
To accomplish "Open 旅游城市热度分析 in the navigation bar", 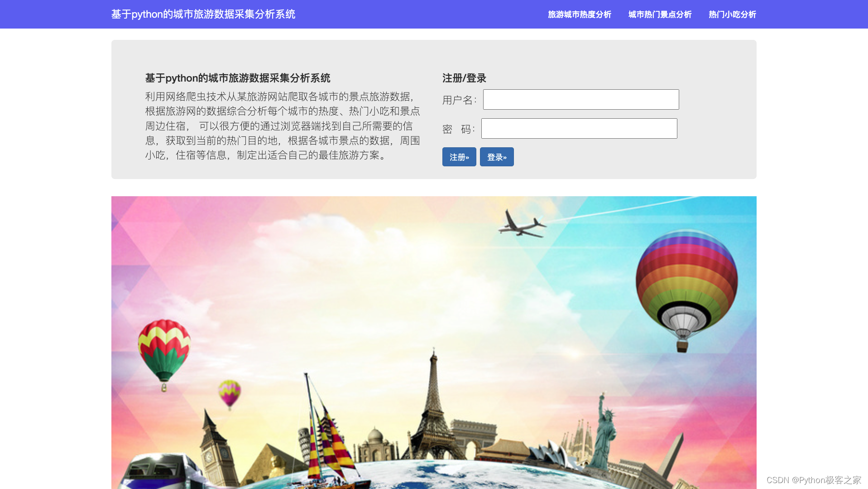I will click(x=579, y=15).
